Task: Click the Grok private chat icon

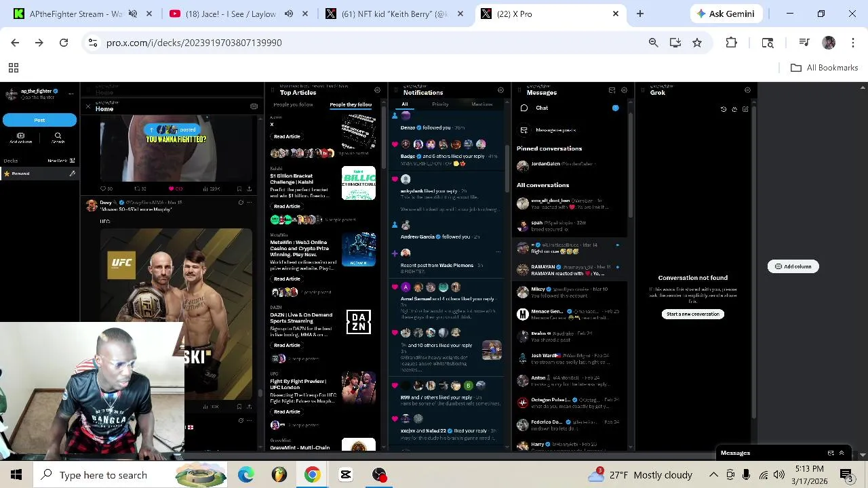Action: coord(734,109)
